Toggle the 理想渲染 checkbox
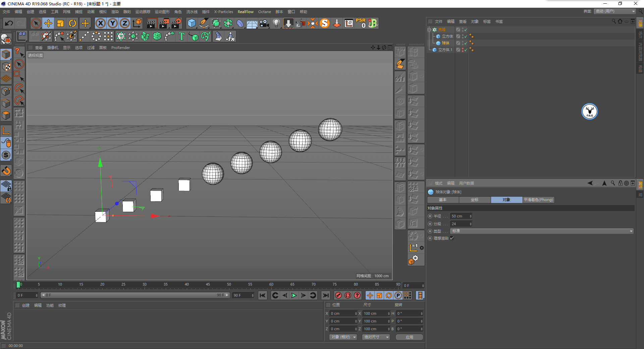The width and height of the screenshot is (644, 349). click(x=452, y=238)
